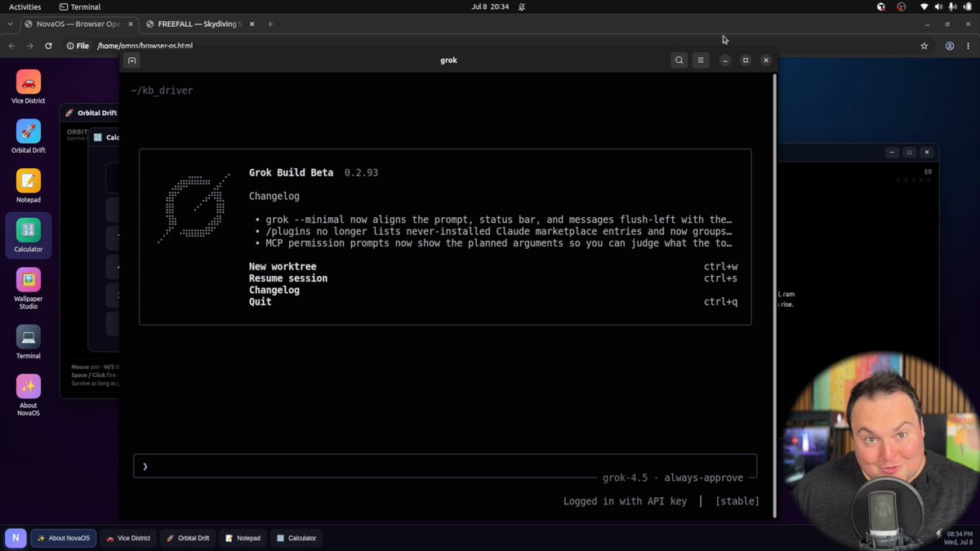Go back in the browser
Screen dimensions: 980x551
[11, 46]
